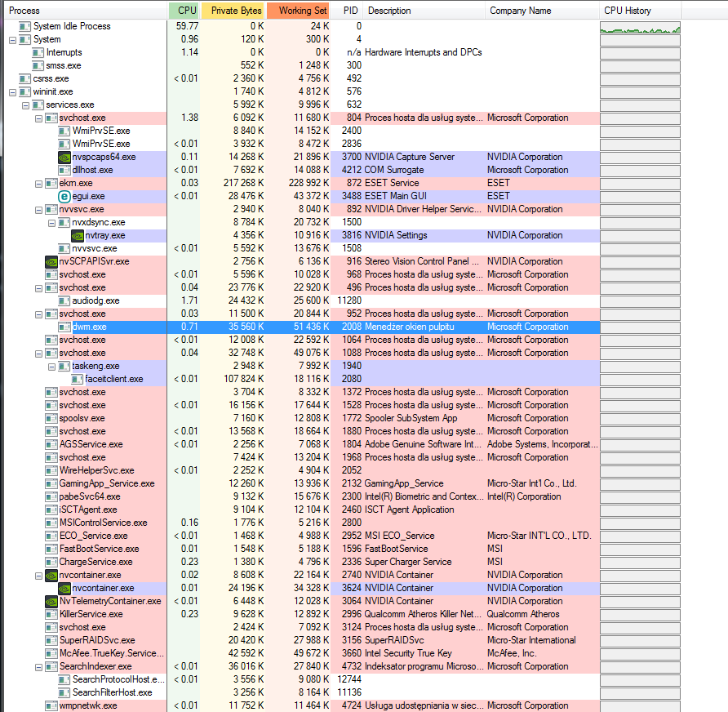This screenshot has height=712, width=728.
Task: Select the ECO_Service.exe process row
Action: (302, 536)
